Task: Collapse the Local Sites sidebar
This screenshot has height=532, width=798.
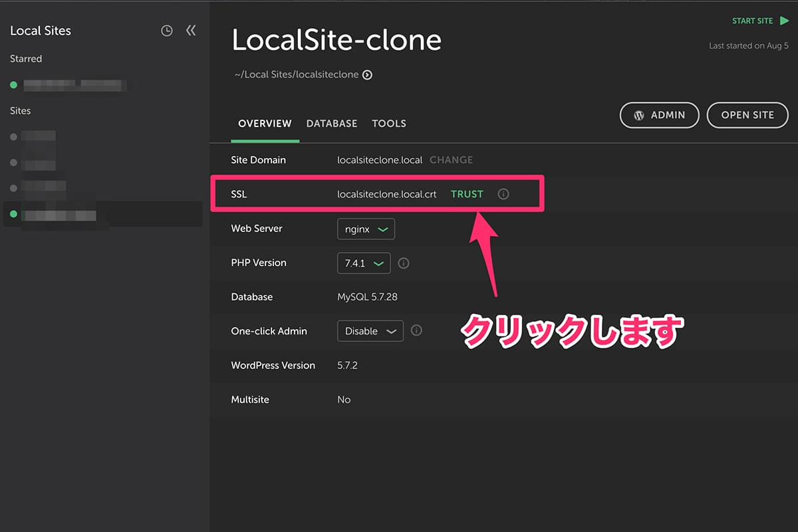Action: point(191,31)
